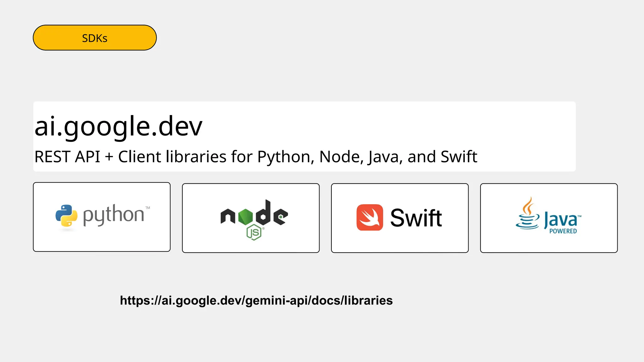This screenshot has width=644, height=362.
Task: Click the yellow SDKs pill button
Action: click(x=95, y=38)
